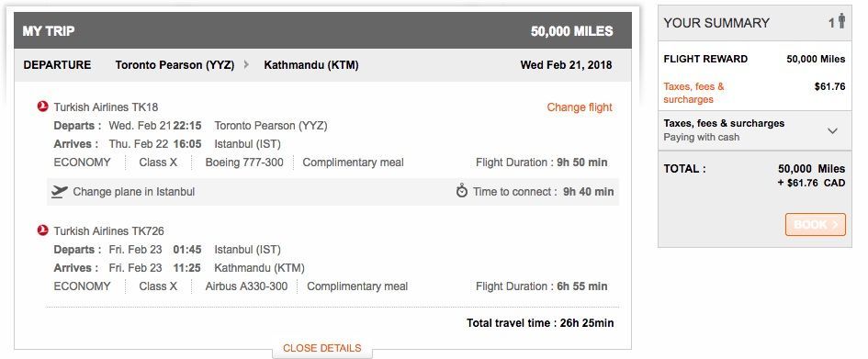This screenshot has height=359, width=868.
Task: Open the orange Taxes, fees & surcharges link
Action: [x=693, y=93]
